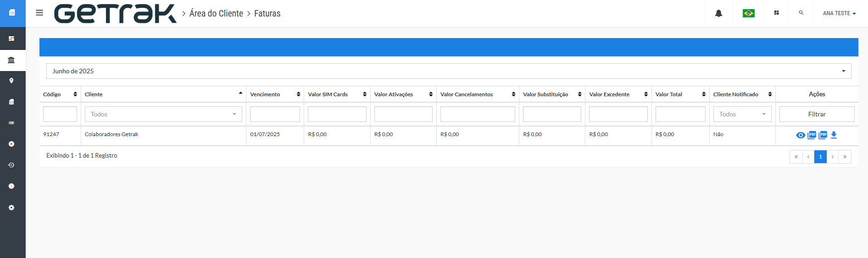
Task: Go to next page (›)
Action: (833, 157)
